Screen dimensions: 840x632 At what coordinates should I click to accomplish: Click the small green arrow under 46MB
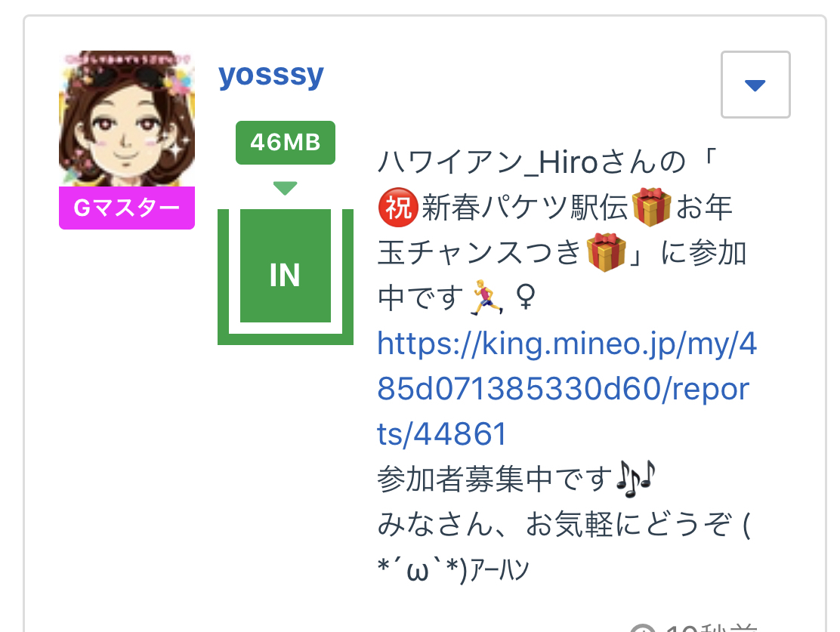[285, 189]
